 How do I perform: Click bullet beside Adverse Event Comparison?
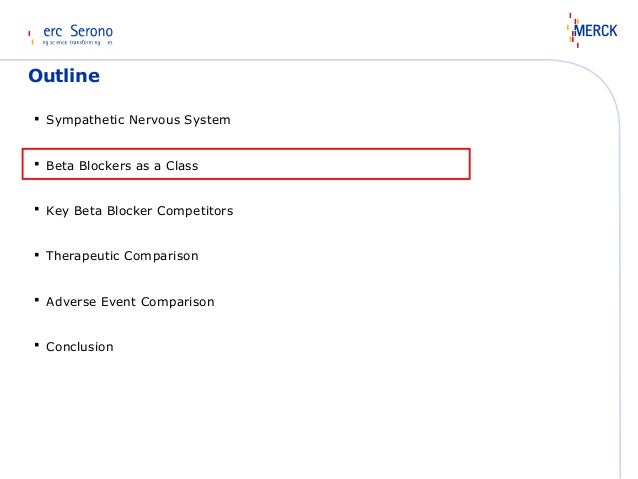click(x=37, y=300)
